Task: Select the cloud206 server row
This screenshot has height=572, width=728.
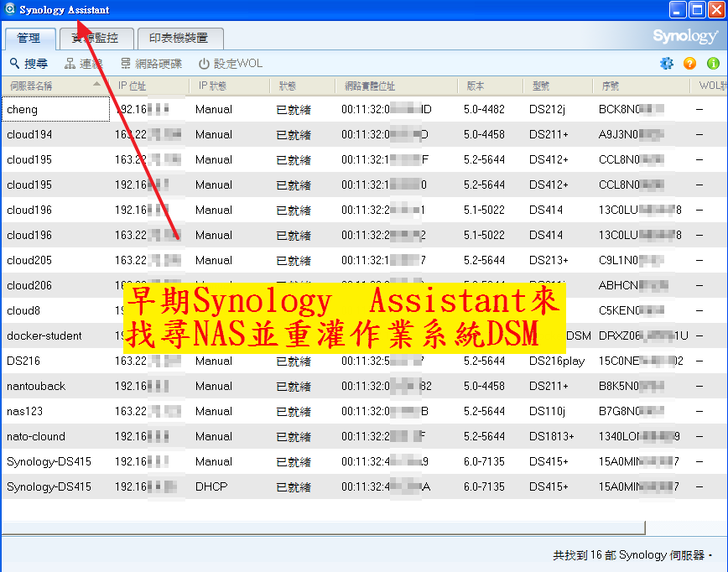Action: point(364,285)
